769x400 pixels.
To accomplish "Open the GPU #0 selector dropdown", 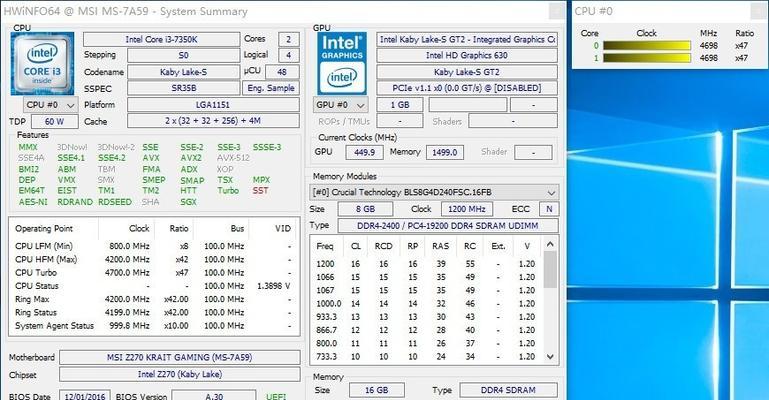I will pyautogui.click(x=340, y=105).
